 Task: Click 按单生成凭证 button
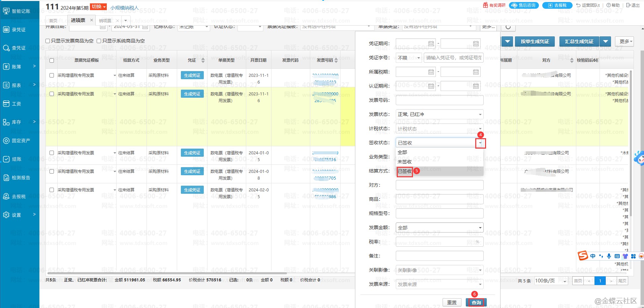point(535,41)
